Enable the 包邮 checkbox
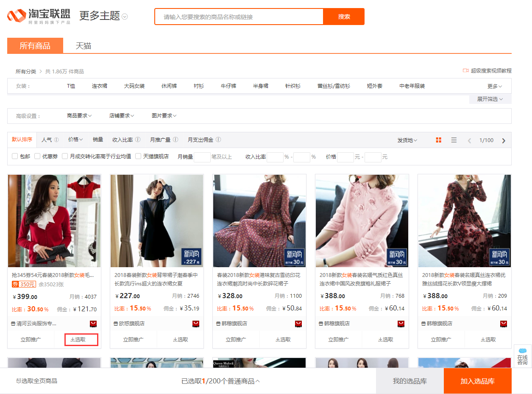Screen dimensions: 532x394 [15, 156]
